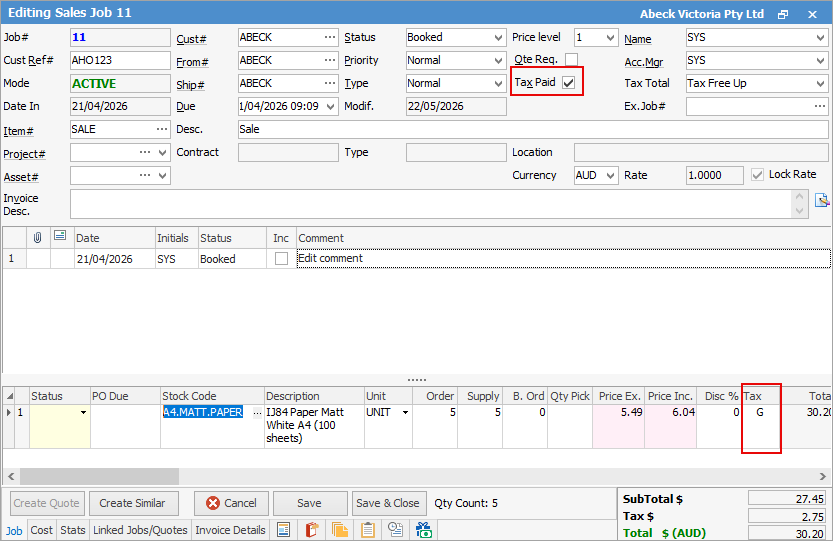Open the Due date dropdown arrow

click(330, 107)
